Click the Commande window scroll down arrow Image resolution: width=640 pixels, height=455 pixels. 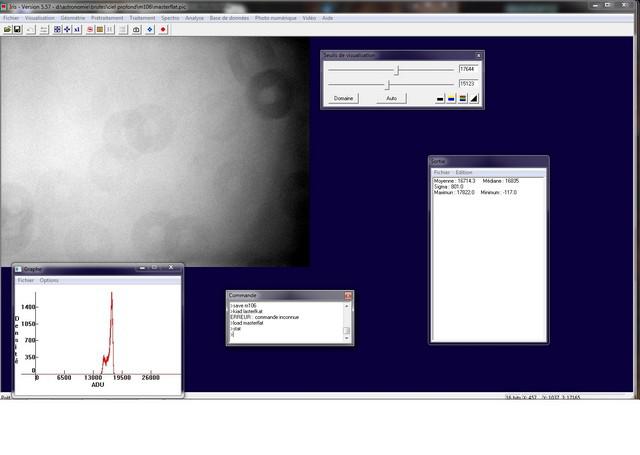pyautogui.click(x=347, y=338)
